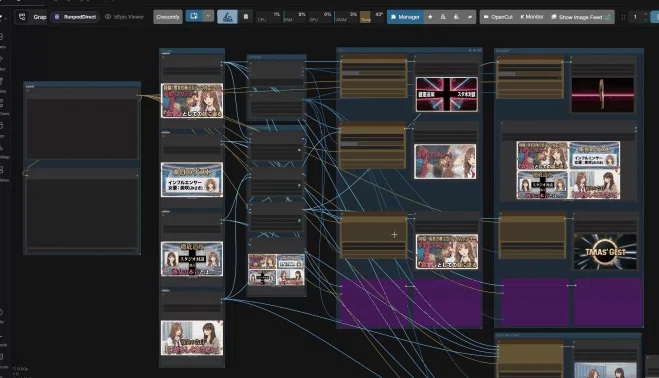Click the lower large text area node at left
This screenshot has height=378, width=659.
coord(82,210)
